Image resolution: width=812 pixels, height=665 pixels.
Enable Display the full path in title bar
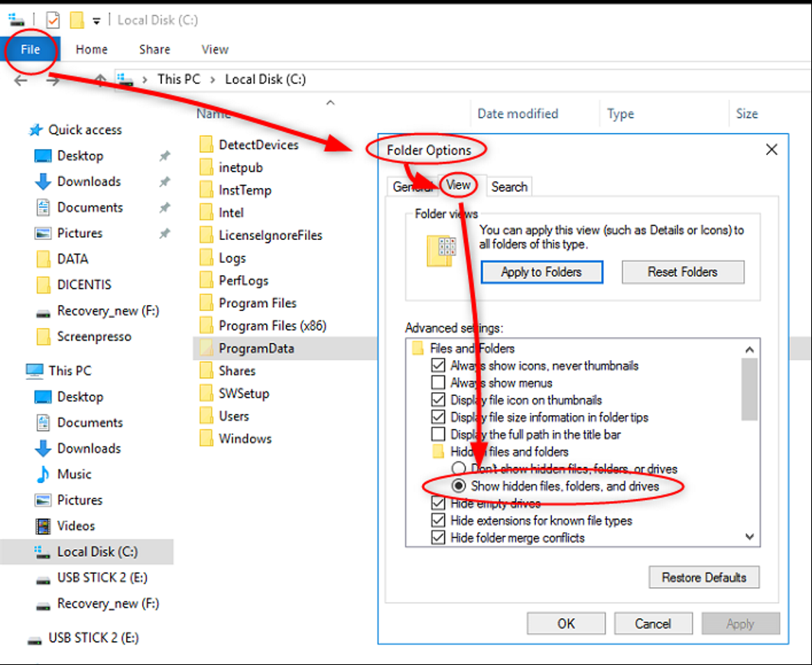438,433
